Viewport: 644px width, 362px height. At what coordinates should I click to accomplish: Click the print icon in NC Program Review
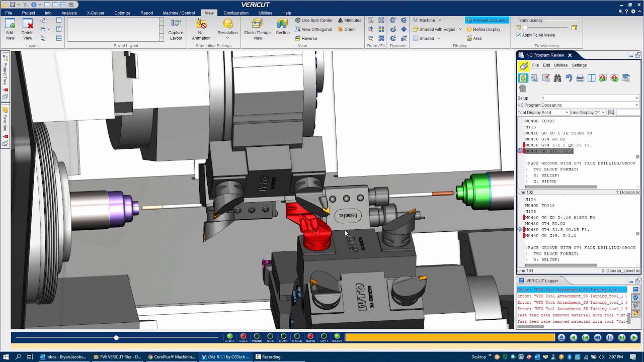click(x=580, y=78)
